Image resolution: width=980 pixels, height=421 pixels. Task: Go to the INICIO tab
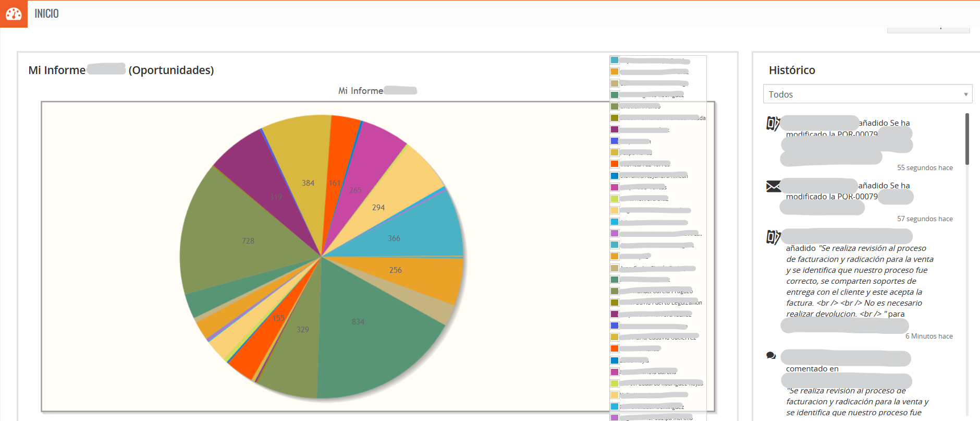[x=46, y=14]
